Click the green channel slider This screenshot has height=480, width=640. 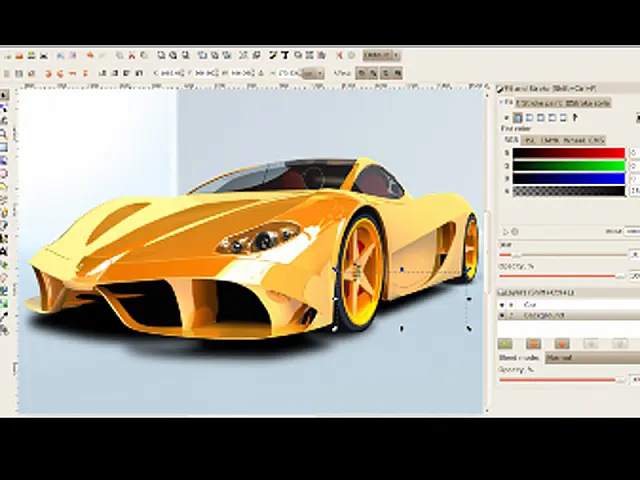569,166
